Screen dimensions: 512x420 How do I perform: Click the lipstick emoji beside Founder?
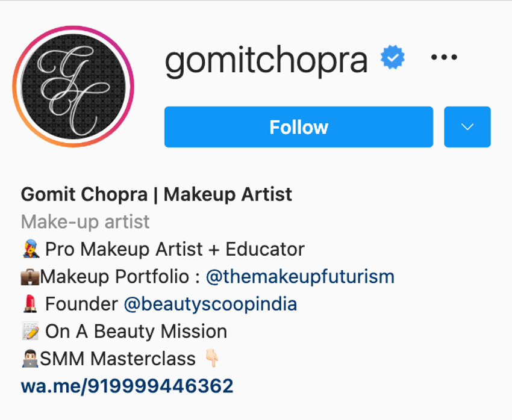30,304
